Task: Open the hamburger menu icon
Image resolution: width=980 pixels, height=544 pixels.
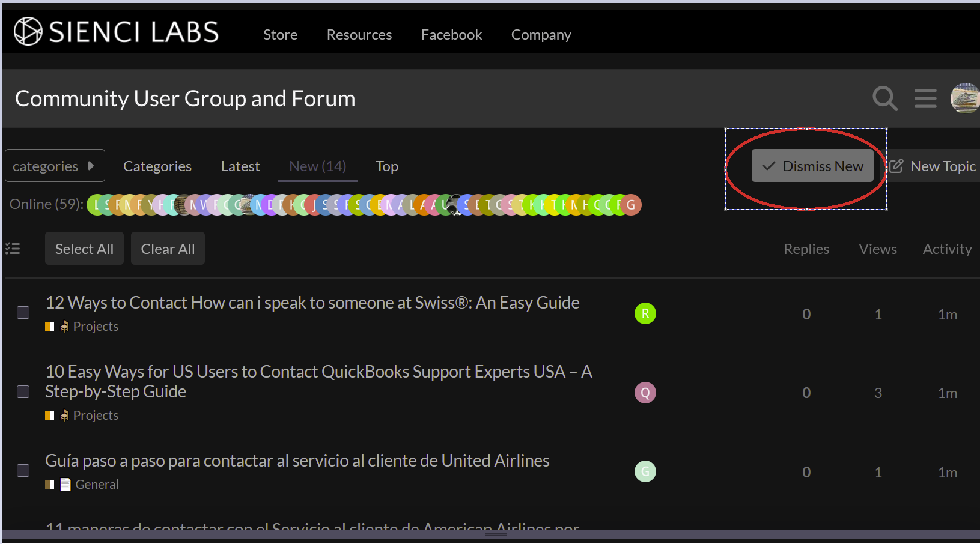Action: [925, 98]
